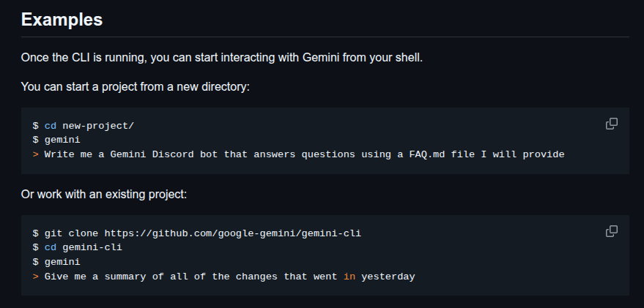Click 'Or work with an existing project' text

pyautogui.click(x=104, y=195)
